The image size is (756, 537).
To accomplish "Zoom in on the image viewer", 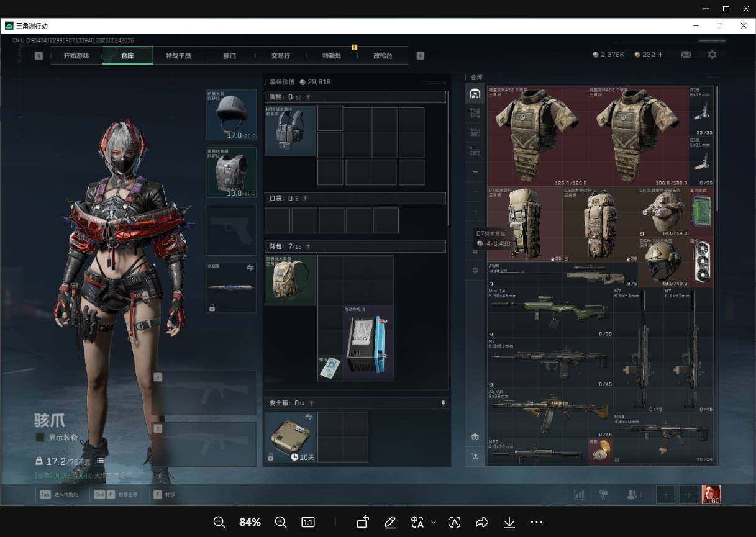I will coord(280,522).
